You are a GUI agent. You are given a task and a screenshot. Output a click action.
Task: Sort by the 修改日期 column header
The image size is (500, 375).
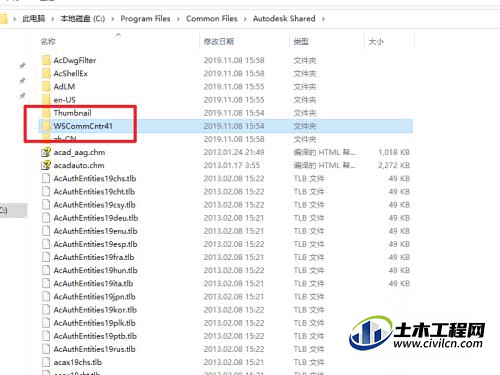click(219, 42)
